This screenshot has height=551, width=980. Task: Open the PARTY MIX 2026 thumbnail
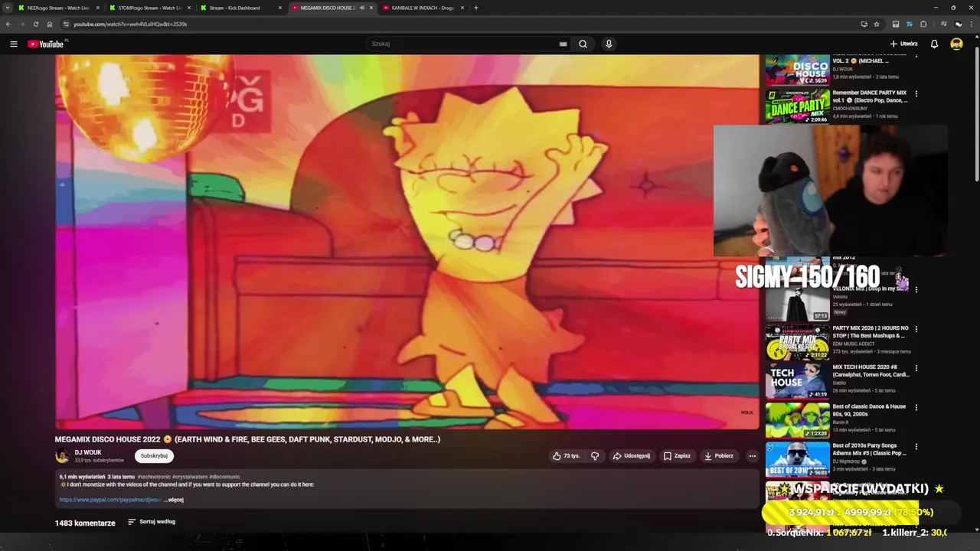pyautogui.click(x=798, y=341)
